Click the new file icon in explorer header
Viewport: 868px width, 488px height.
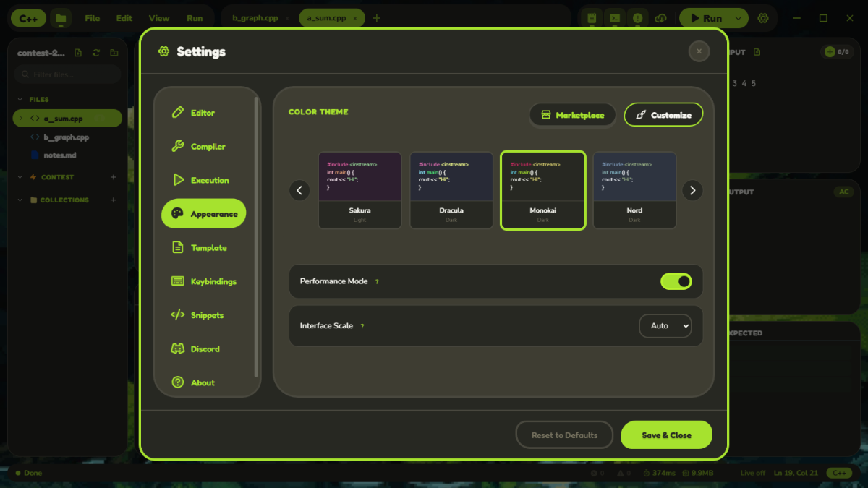tap(78, 53)
